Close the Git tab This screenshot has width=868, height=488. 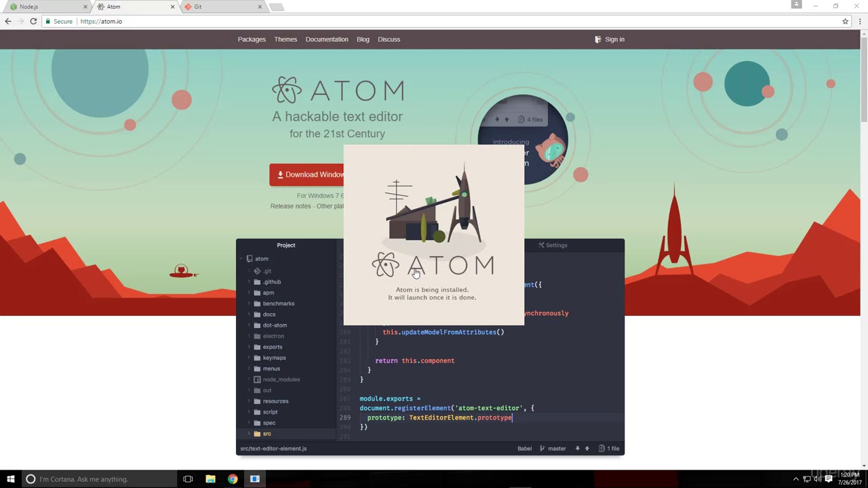(x=260, y=7)
